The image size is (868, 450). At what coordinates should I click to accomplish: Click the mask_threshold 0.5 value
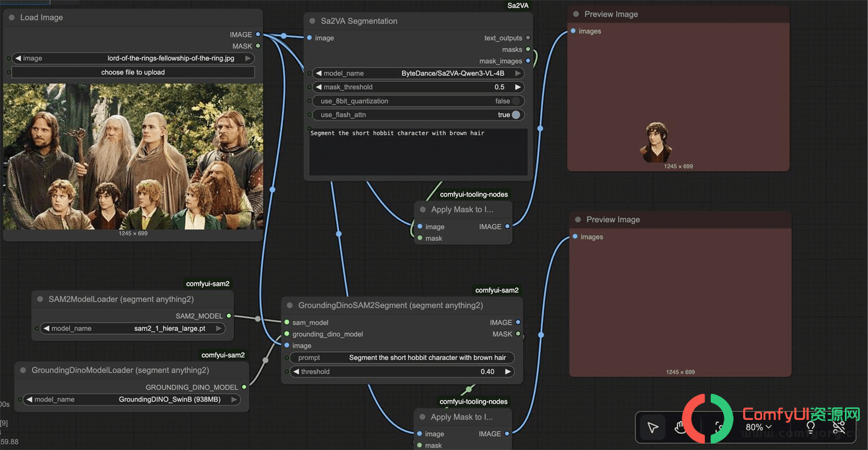[x=499, y=87]
